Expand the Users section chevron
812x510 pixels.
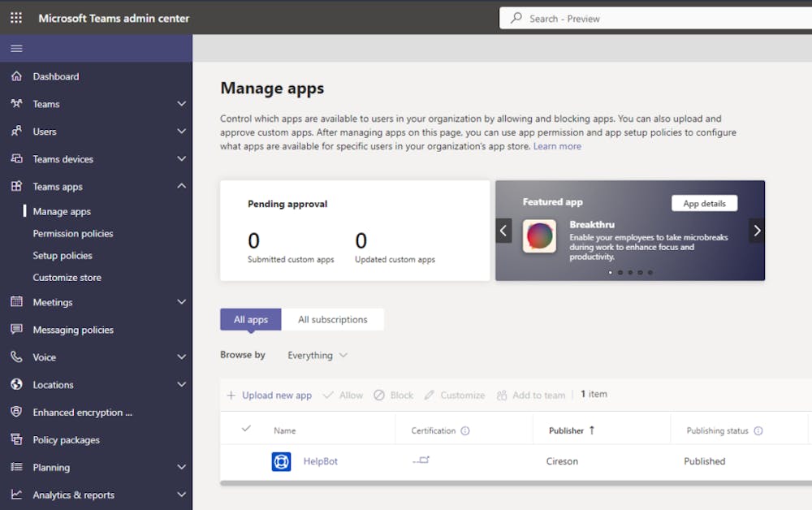pyautogui.click(x=179, y=131)
